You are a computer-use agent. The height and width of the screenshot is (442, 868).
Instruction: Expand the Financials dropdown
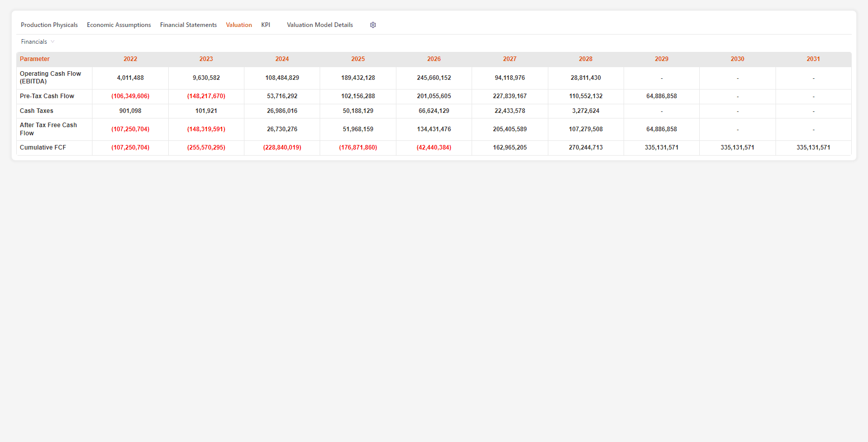38,42
